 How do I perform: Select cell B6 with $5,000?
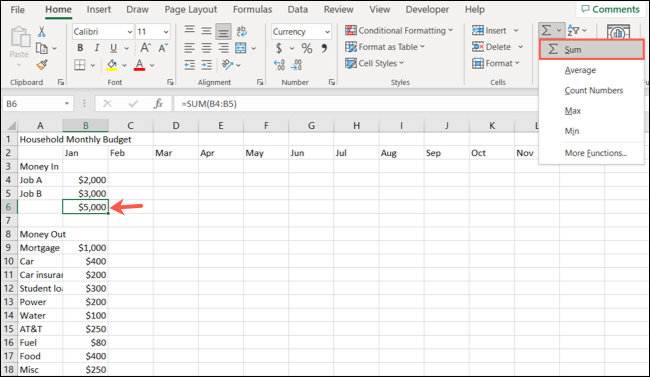(85, 207)
